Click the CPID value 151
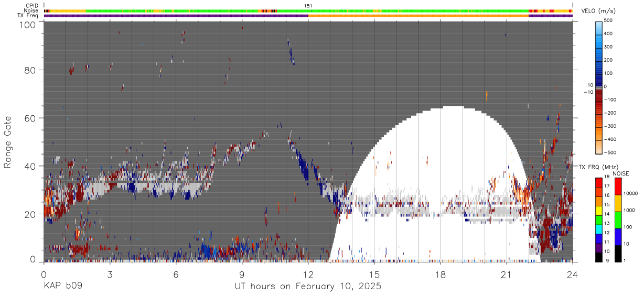Image resolution: width=644 pixels, height=297 pixels. [x=308, y=6]
